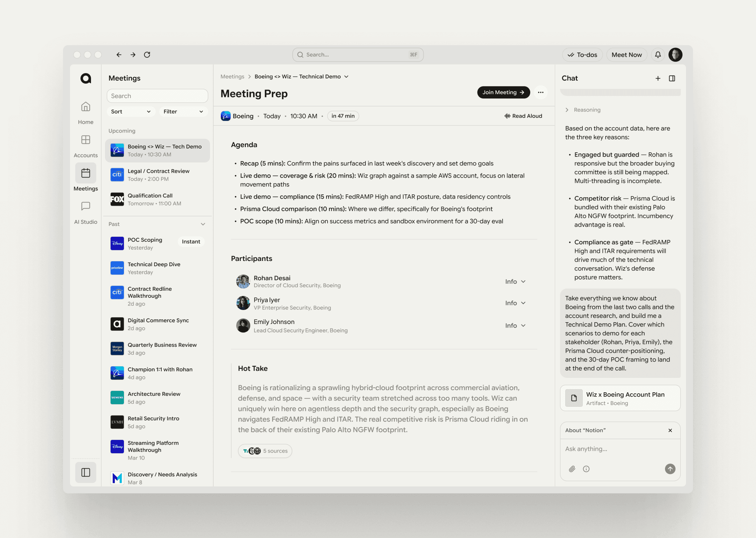Click the app logo in sidebar
The height and width of the screenshot is (538, 756).
tap(86, 78)
